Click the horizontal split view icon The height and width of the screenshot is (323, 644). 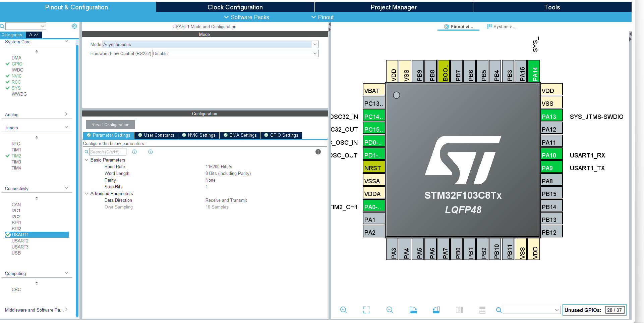pyautogui.click(x=482, y=310)
